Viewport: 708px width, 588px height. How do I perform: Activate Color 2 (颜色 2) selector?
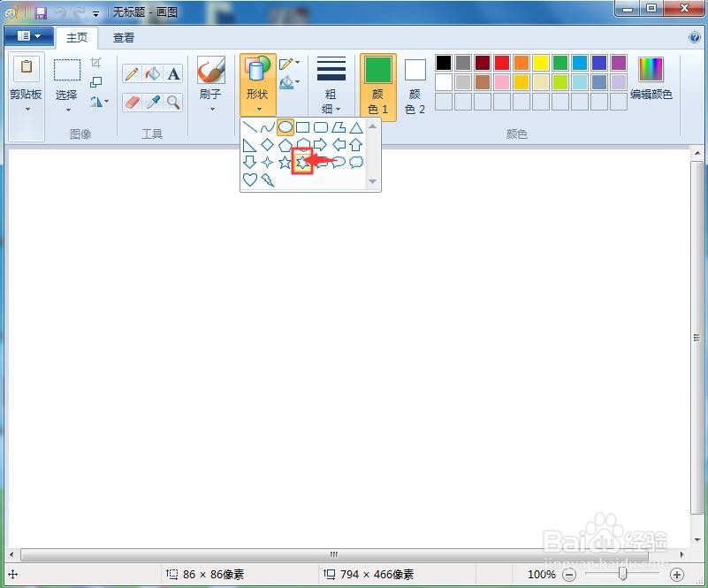click(x=415, y=88)
